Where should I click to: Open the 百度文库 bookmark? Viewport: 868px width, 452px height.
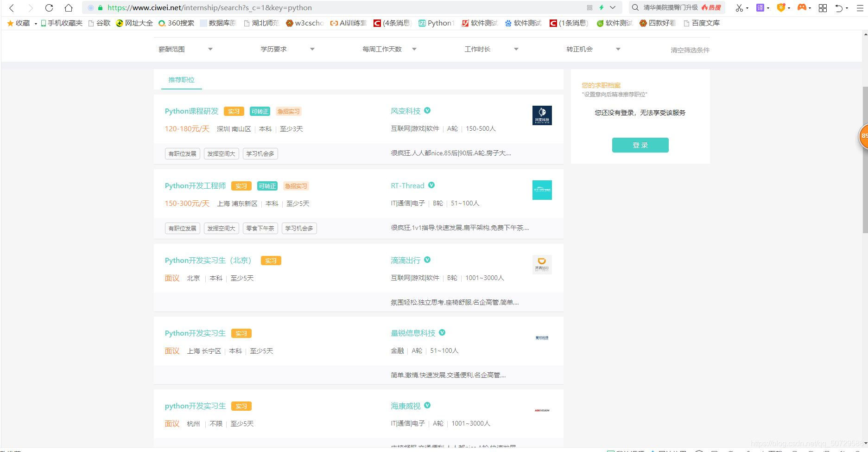click(x=702, y=23)
